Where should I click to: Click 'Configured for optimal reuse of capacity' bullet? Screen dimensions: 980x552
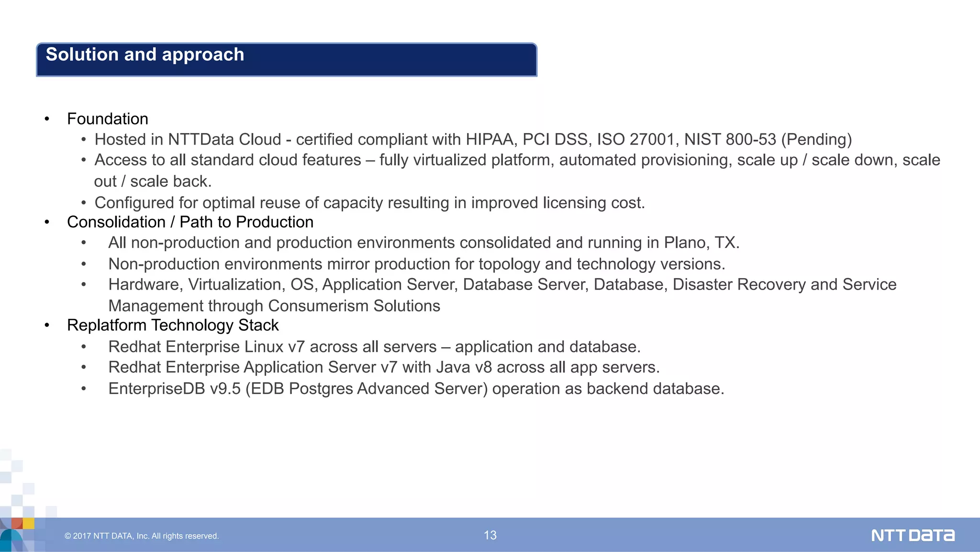pyautogui.click(x=370, y=203)
